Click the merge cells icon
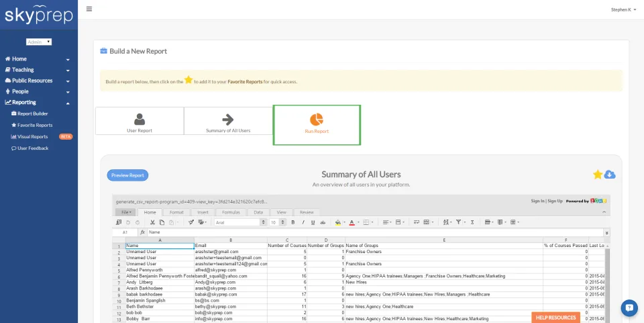Image resolution: width=644 pixels, height=323 pixels. coord(427,222)
